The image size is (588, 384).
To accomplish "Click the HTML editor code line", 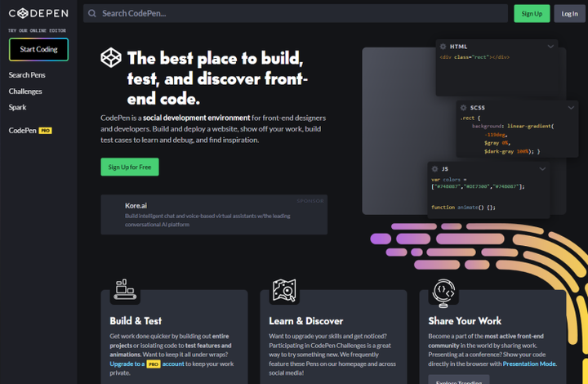I will 474,57.
